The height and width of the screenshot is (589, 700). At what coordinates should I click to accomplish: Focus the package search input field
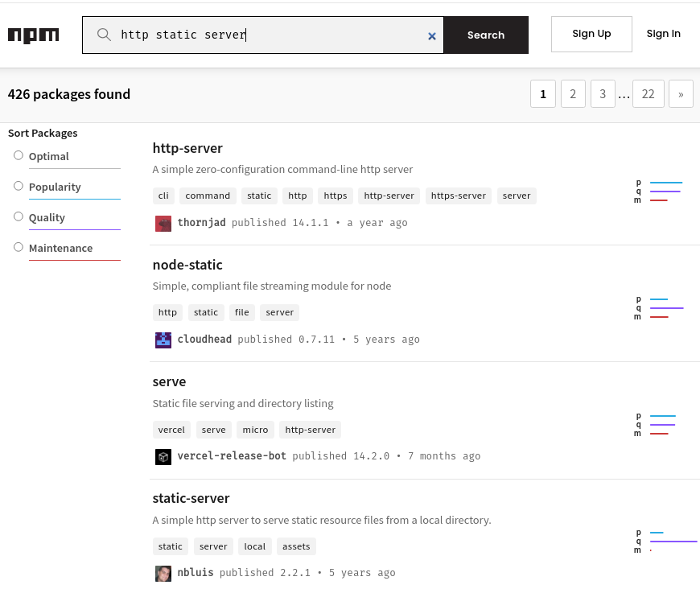[x=270, y=35]
